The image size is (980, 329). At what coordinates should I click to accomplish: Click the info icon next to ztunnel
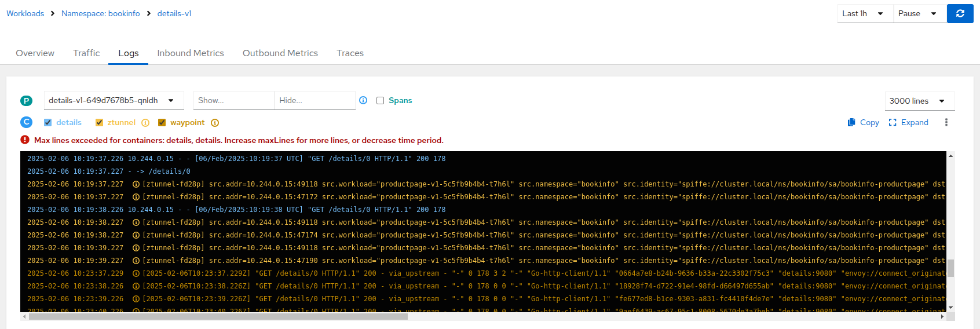click(x=145, y=123)
